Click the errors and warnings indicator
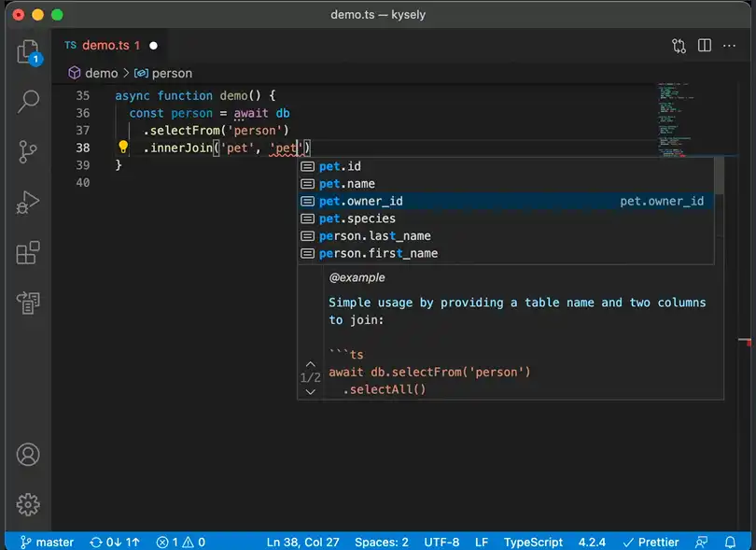 181,543
